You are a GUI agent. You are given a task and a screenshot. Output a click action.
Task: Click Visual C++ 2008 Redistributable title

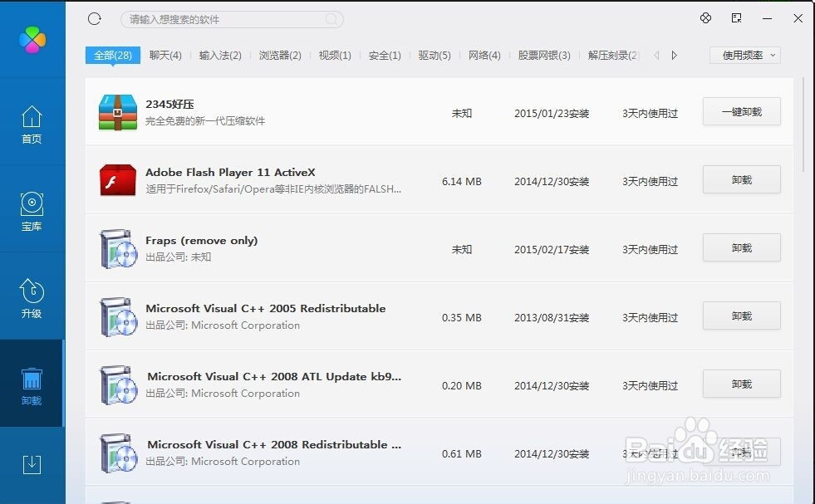point(274,444)
